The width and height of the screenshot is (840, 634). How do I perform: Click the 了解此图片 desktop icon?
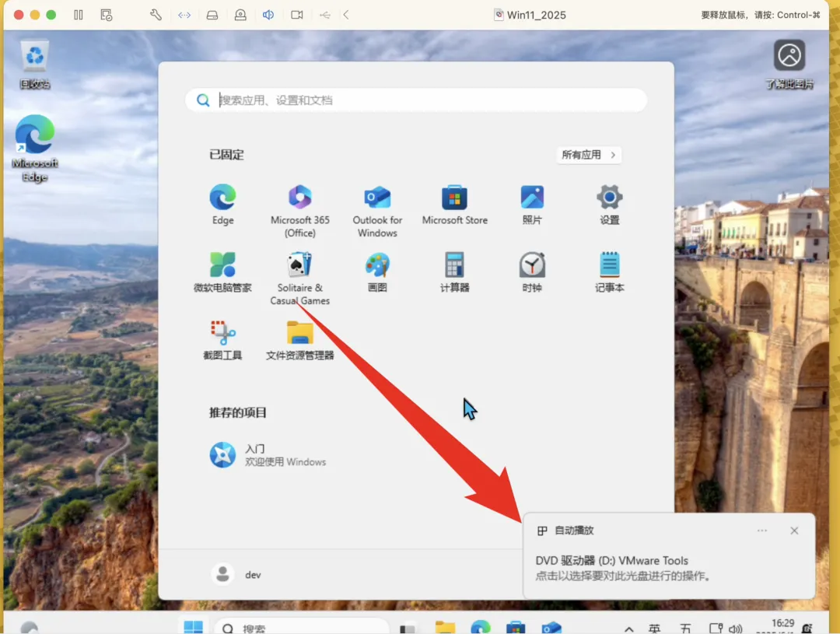[789, 64]
